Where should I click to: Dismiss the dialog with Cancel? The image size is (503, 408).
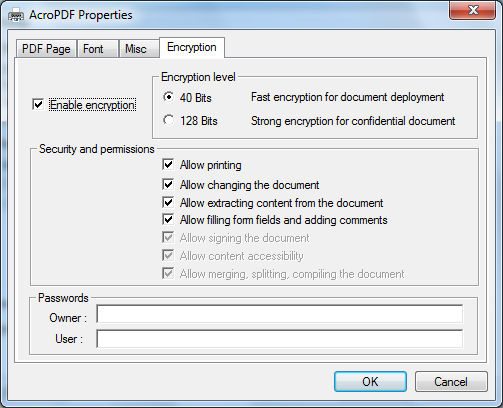pos(451,382)
